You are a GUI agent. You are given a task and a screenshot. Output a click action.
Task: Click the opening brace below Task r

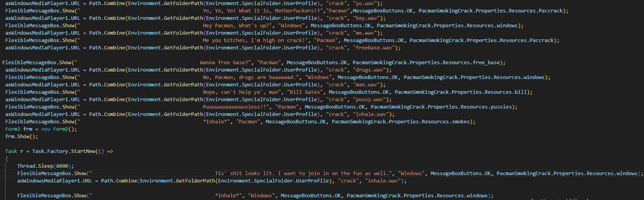[x=7, y=159]
